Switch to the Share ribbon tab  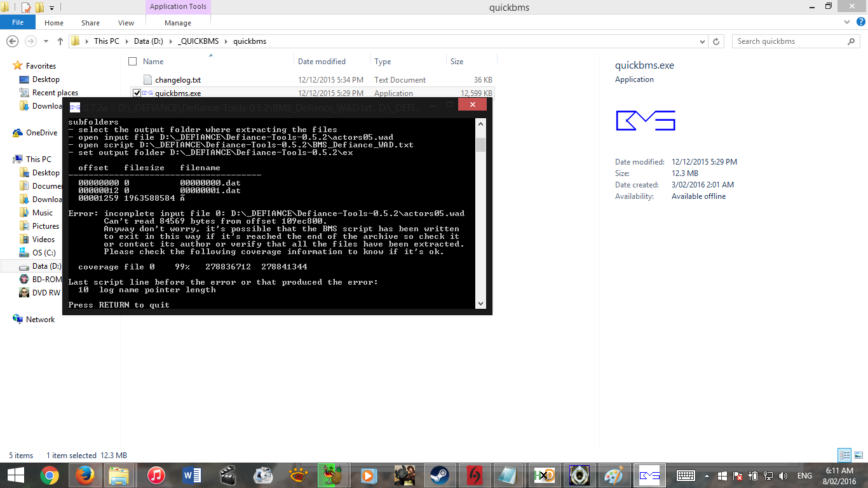click(x=90, y=23)
